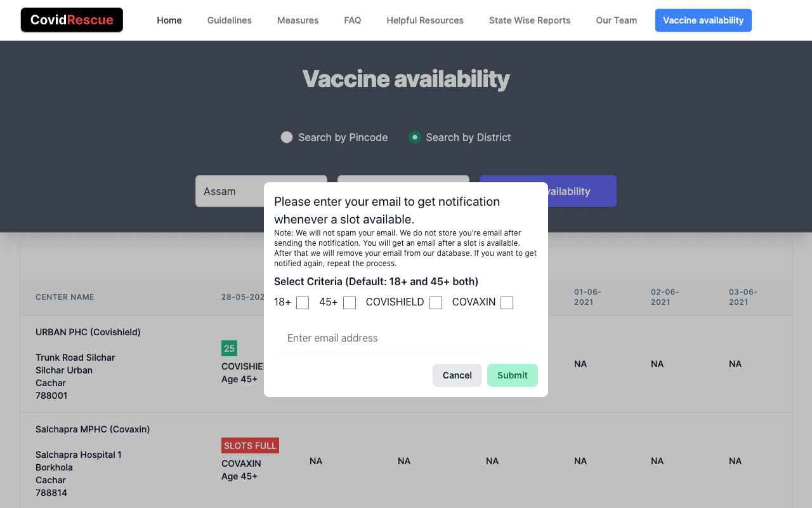Select Search by District radio button
The width and height of the screenshot is (812, 508).
tap(415, 137)
